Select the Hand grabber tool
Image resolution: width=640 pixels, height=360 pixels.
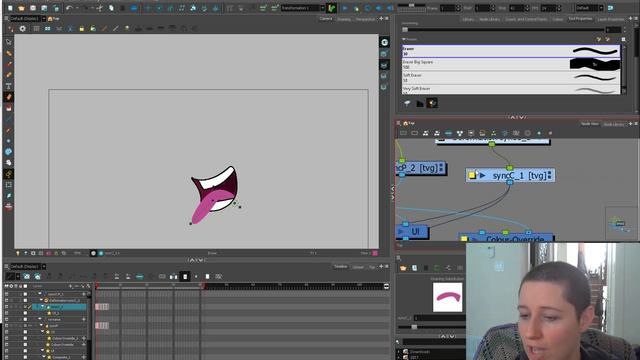tap(9, 163)
